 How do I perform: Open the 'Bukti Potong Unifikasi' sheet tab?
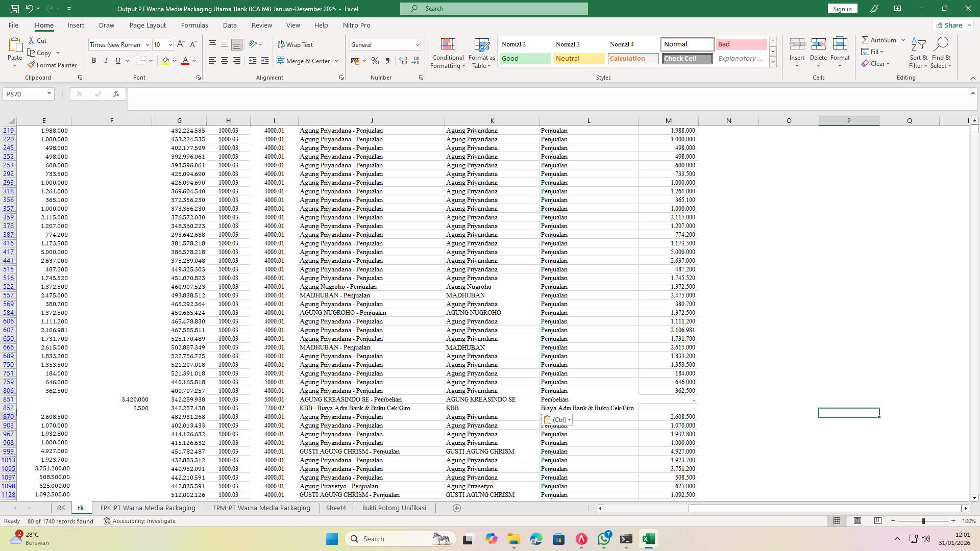(x=394, y=508)
